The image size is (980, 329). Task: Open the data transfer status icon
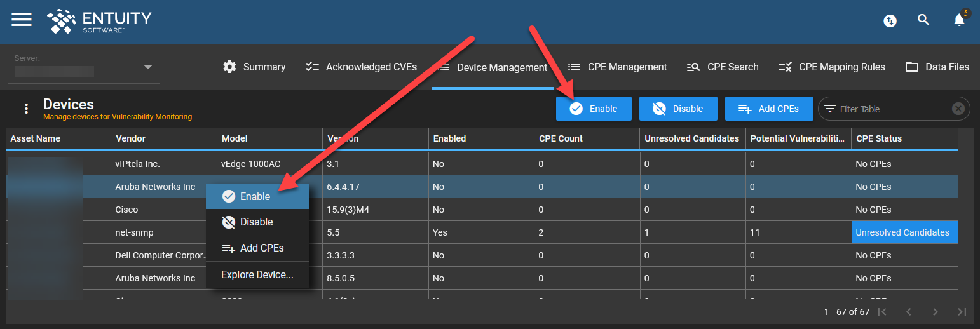click(890, 21)
